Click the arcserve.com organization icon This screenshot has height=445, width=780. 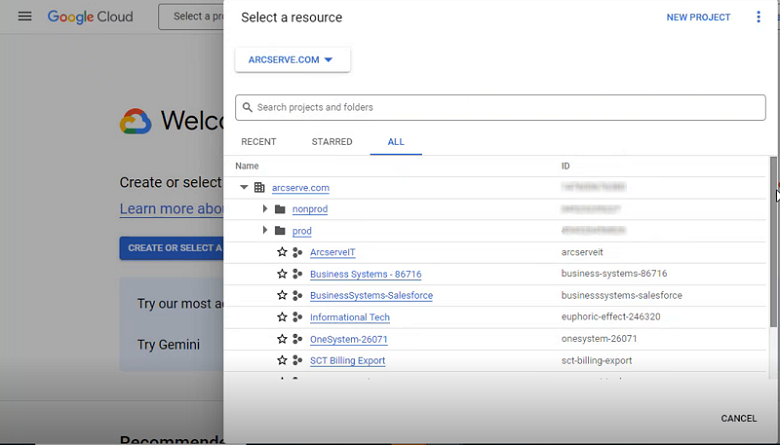click(x=259, y=187)
